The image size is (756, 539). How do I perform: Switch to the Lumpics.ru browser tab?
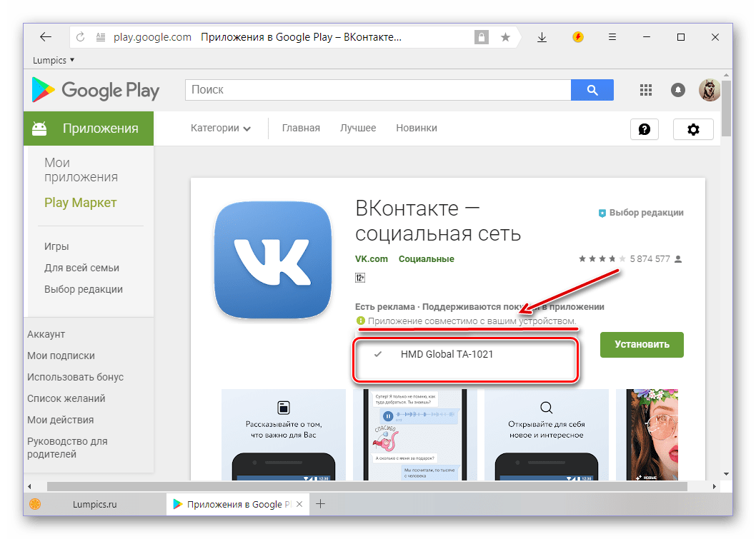click(94, 504)
